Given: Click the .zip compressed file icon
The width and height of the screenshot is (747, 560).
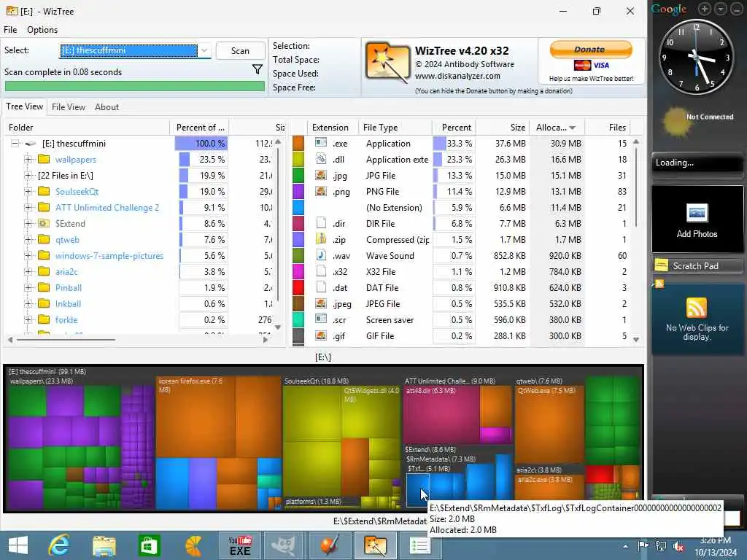Looking at the screenshot, I should coord(321,239).
